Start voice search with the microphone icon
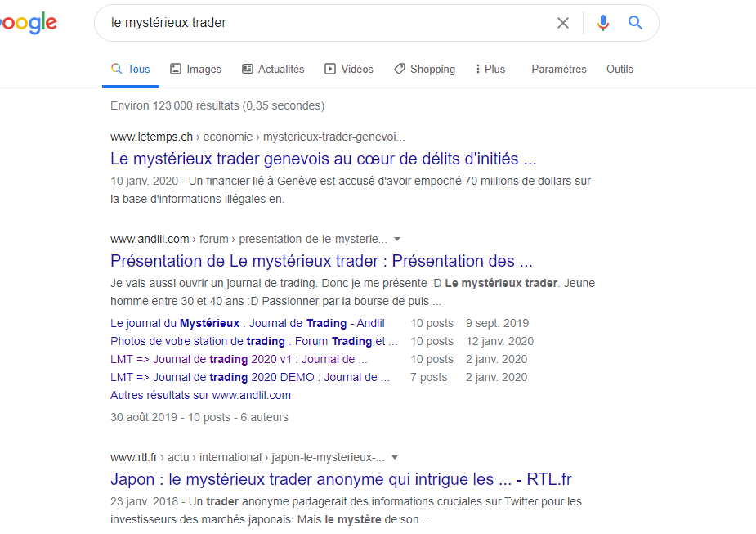Screen dimensions: 756x534 602,23
